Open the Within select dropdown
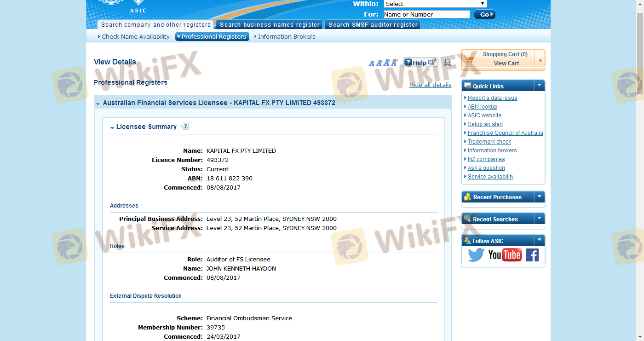Screen dimensions: 644x341 [435, 4]
